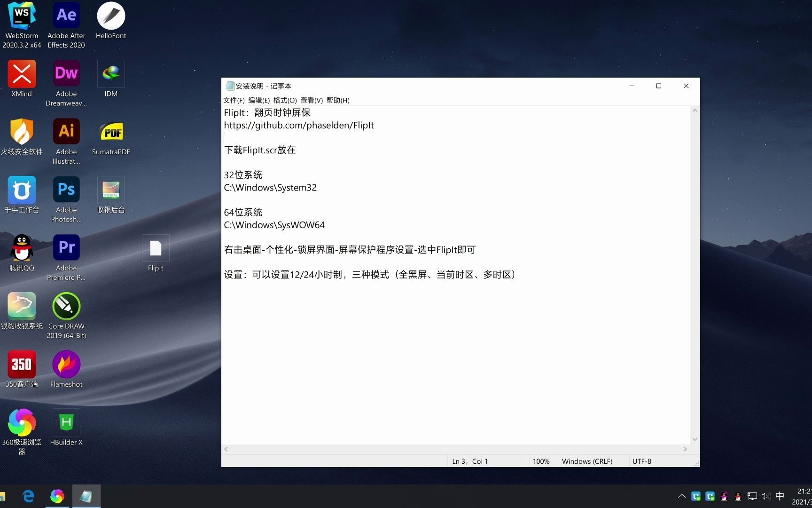Click the 360极速浏览器 desktop icon

22,432
